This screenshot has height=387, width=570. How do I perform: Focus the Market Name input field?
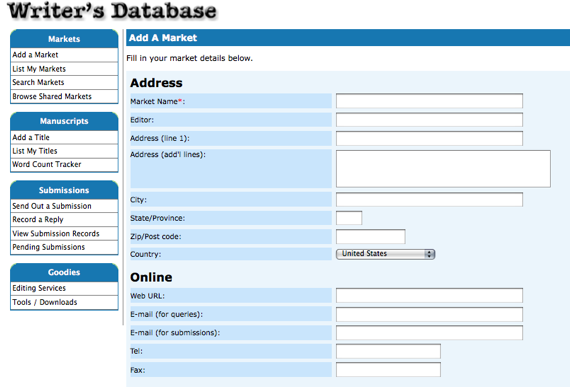429,101
